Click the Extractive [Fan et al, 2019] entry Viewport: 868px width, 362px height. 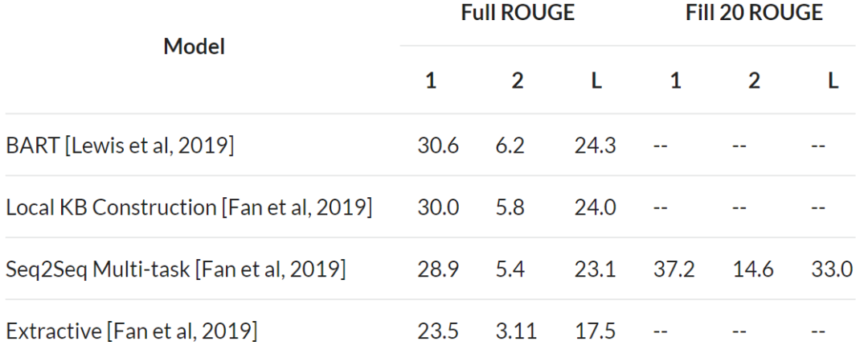click(132, 331)
